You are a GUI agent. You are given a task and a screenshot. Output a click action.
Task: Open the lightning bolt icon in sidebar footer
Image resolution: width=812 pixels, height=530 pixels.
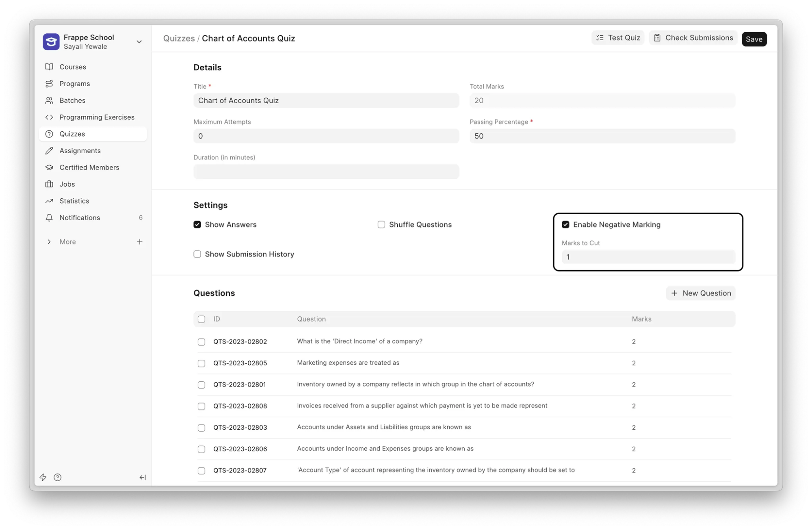43,477
